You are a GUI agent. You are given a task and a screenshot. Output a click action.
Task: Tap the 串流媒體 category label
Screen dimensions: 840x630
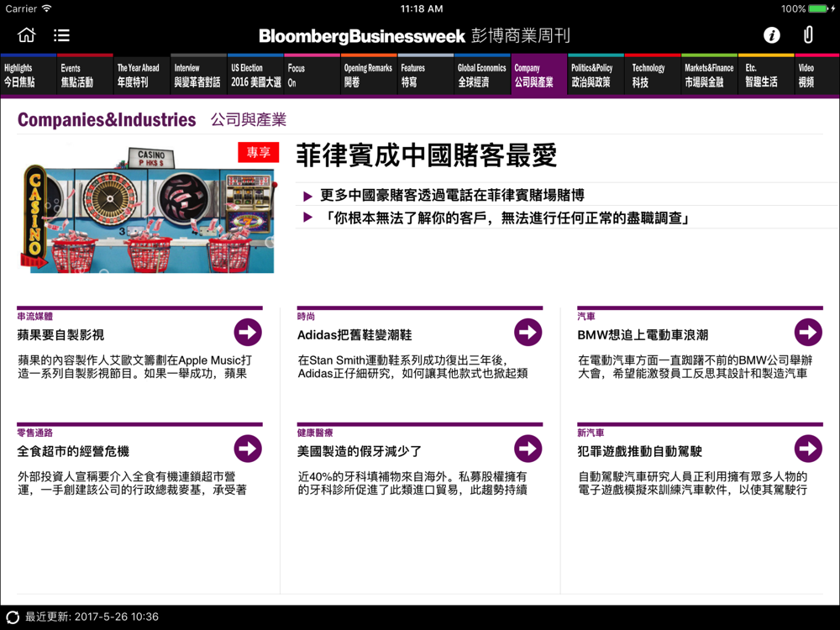pos(34,317)
